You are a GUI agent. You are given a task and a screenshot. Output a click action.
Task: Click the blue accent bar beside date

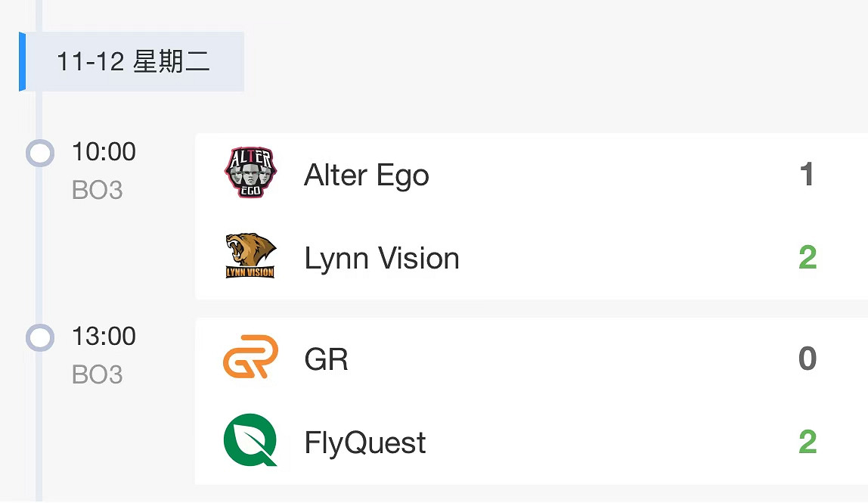(23, 62)
